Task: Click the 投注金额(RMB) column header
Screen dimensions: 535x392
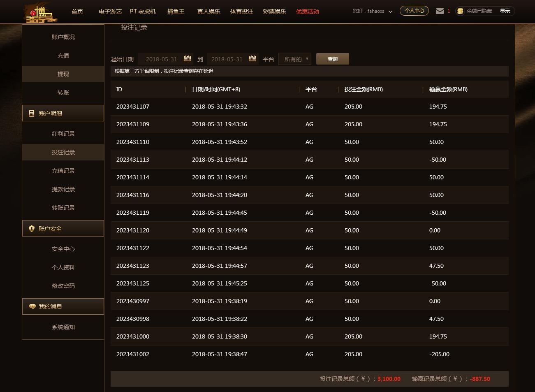Action: click(364, 89)
